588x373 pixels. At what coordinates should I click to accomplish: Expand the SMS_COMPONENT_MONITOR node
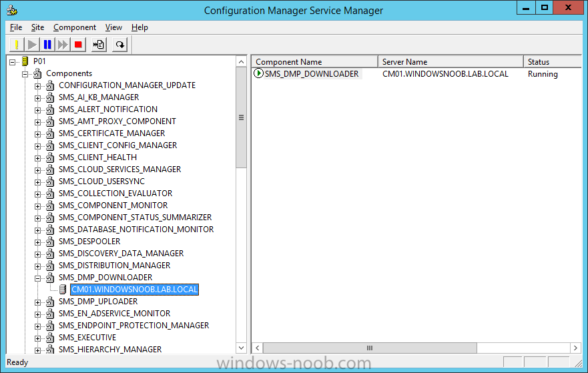click(37, 206)
